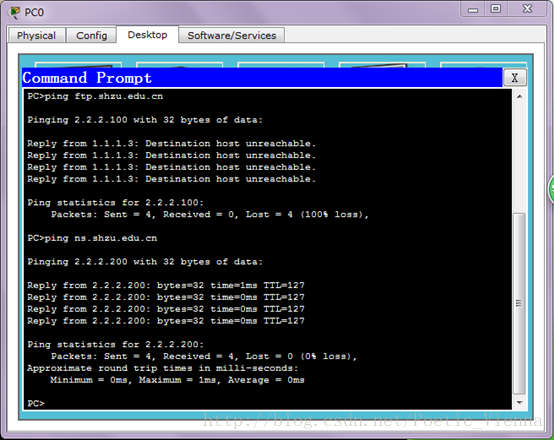
Task: Click the '100% loss' packets line
Action: (210, 215)
